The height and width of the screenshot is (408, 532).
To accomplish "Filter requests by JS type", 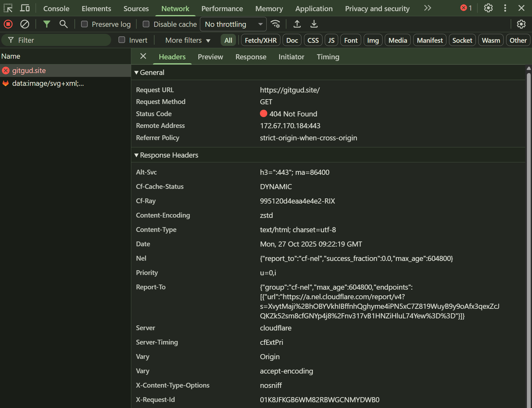I will (331, 40).
